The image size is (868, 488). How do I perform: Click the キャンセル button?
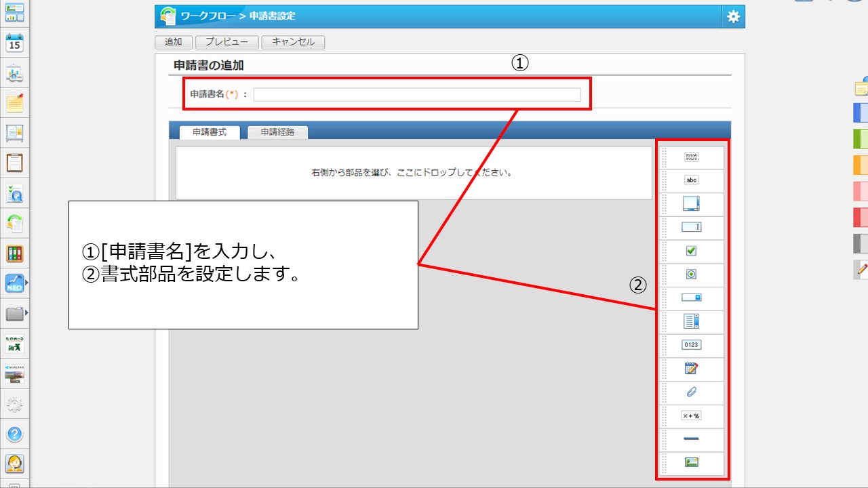[x=293, y=42]
